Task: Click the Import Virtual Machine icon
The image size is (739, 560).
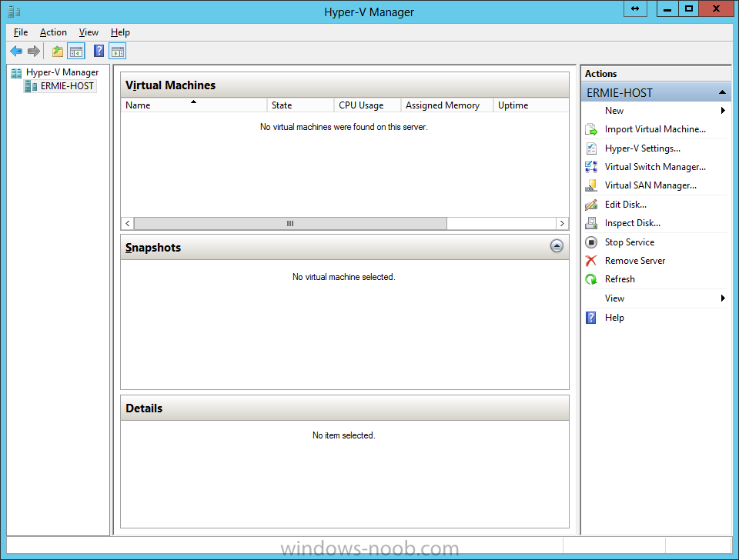Action: pos(591,129)
